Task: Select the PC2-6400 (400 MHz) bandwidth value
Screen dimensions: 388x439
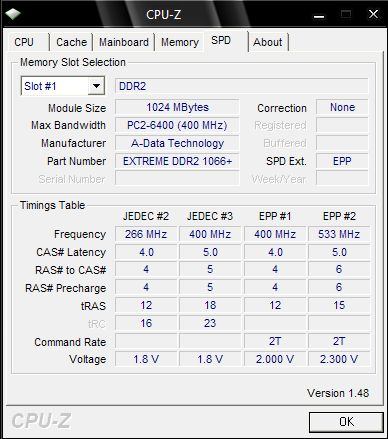Action: click(x=177, y=125)
